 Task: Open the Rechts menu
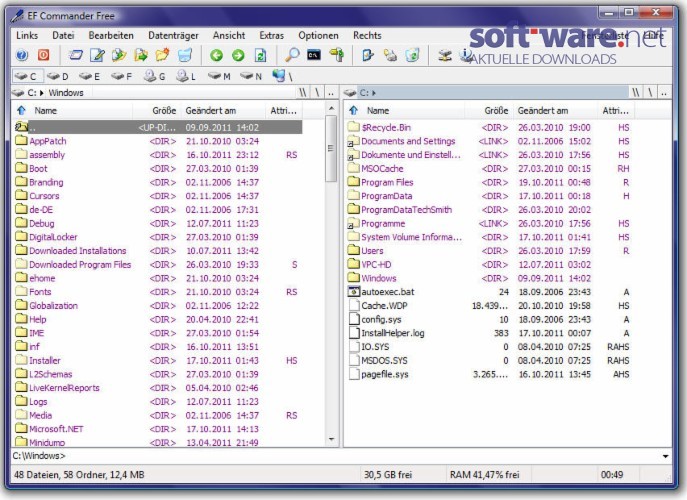[367, 35]
